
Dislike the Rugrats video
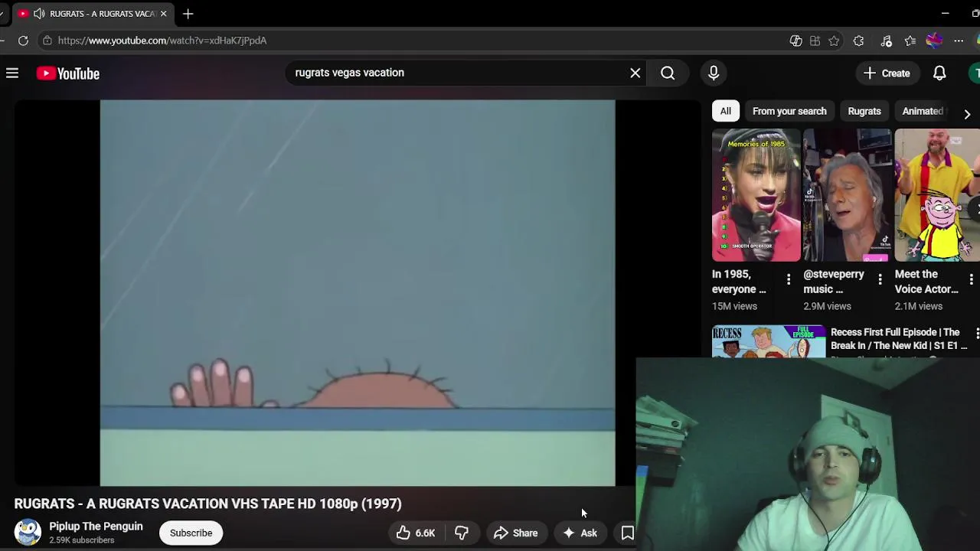click(462, 533)
